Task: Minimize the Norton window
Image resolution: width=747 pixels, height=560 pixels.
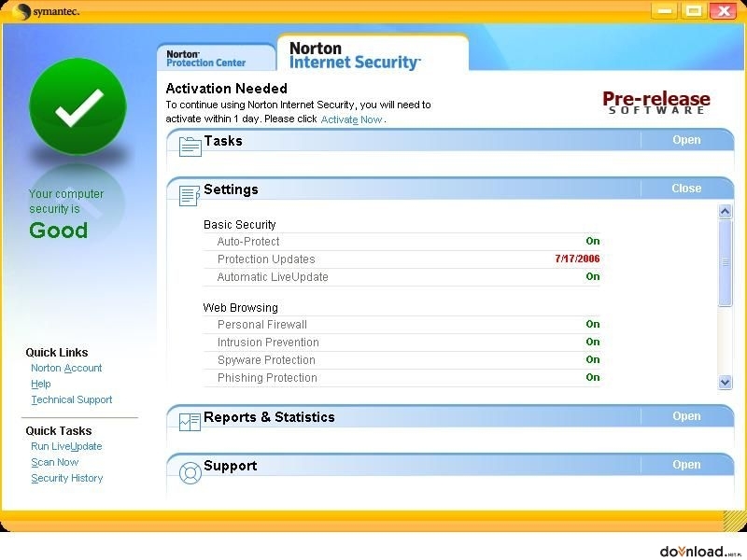Action: 665,10
